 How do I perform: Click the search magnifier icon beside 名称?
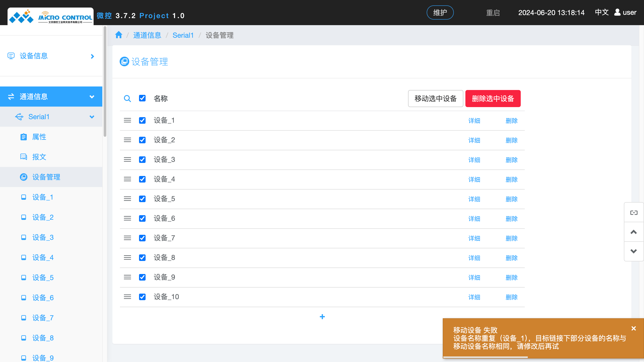point(127,98)
